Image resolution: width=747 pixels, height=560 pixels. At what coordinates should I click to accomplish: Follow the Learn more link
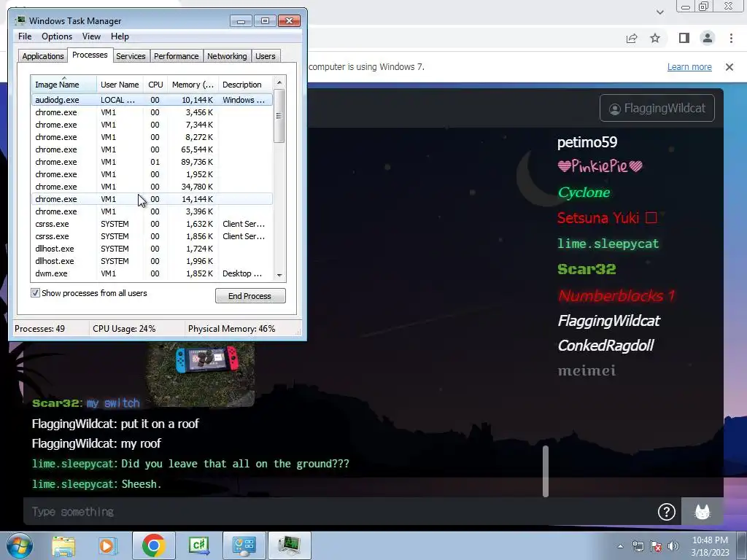tap(689, 67)
